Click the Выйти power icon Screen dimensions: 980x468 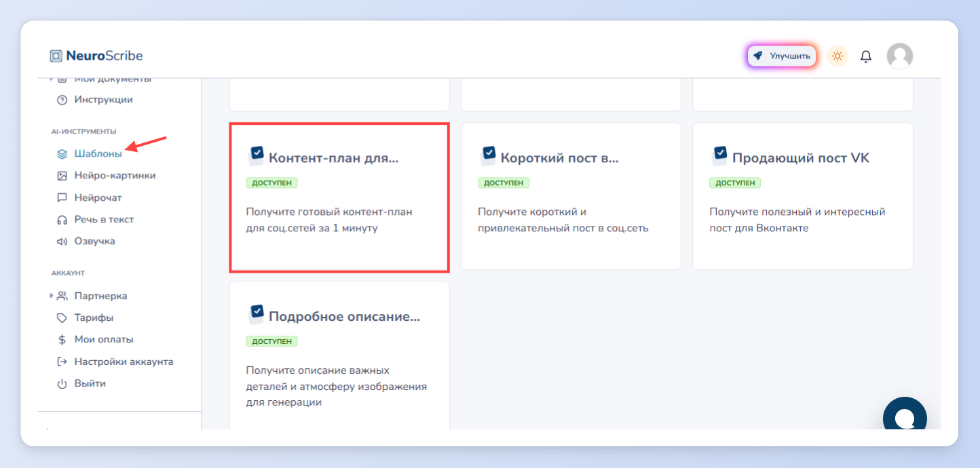pyautogui.click(x=62, y=384)
